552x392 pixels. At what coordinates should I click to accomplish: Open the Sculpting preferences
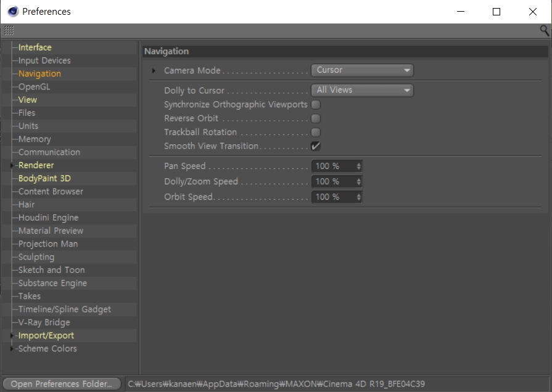(x=36, y=257)
